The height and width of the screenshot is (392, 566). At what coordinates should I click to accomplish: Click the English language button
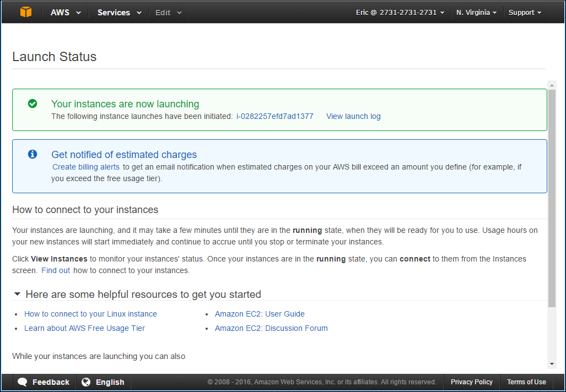pyautogui.click(x=103, y=382)
